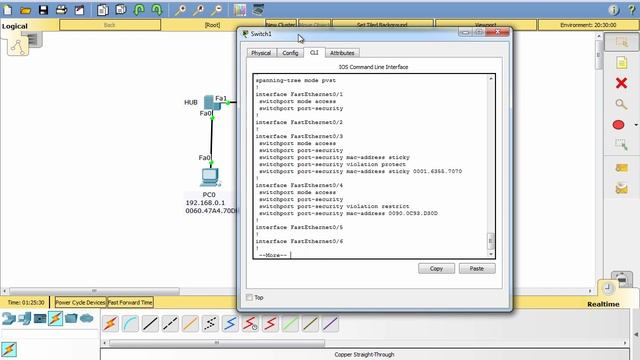The width and height of the screenshot is (640, 360).
Task: Open the custom devices dialog icon
Action: click(258, 9)
